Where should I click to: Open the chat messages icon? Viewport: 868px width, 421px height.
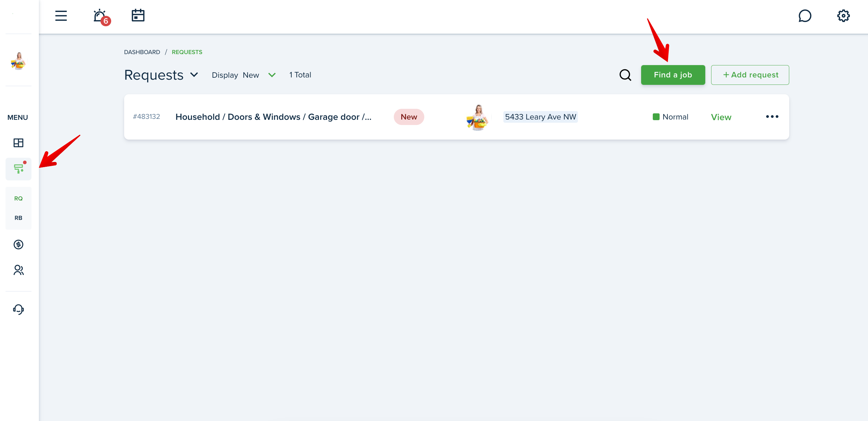[x=805, y=16]
